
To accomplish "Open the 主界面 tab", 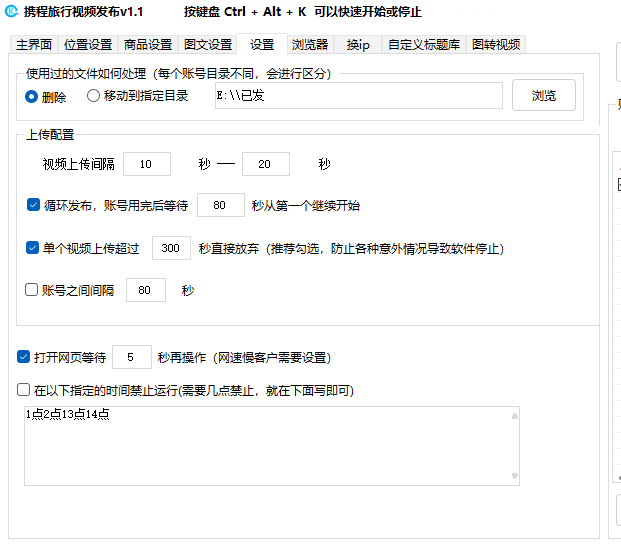I will (34, 44).
